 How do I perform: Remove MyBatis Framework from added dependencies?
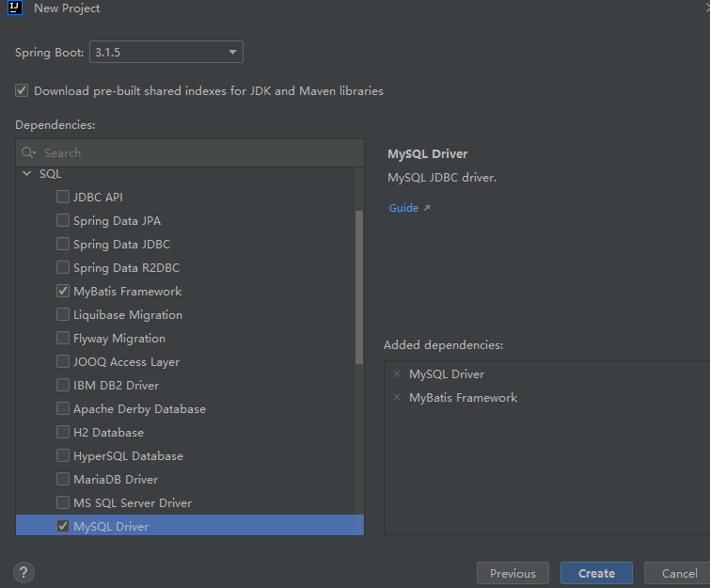tap(397, 397)
